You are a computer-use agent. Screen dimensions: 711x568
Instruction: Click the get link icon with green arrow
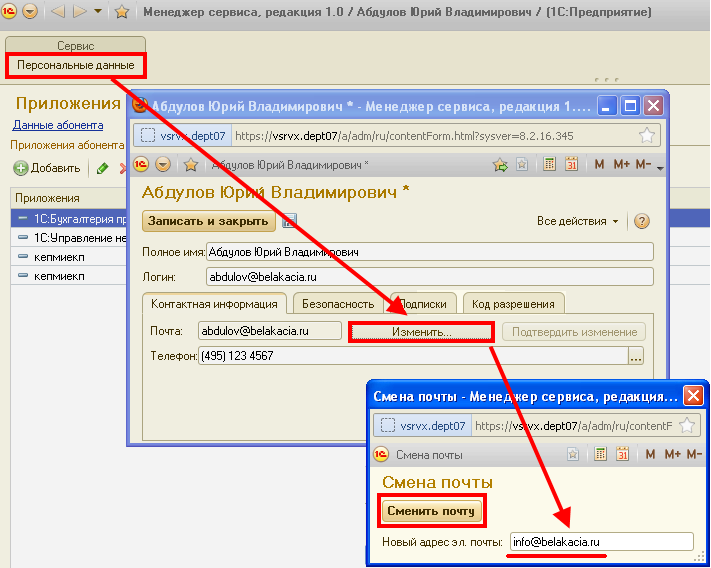click(500, 165)
